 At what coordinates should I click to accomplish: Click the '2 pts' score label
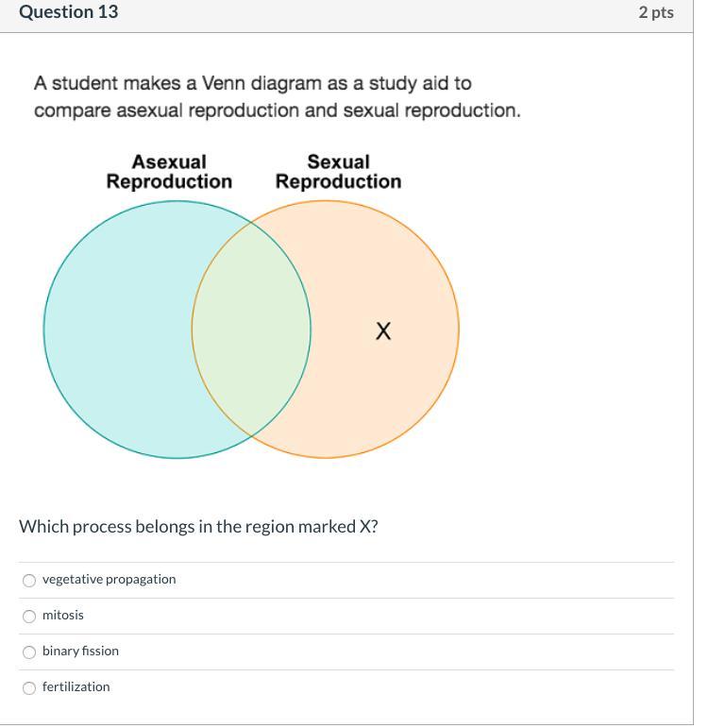(655, 12)
